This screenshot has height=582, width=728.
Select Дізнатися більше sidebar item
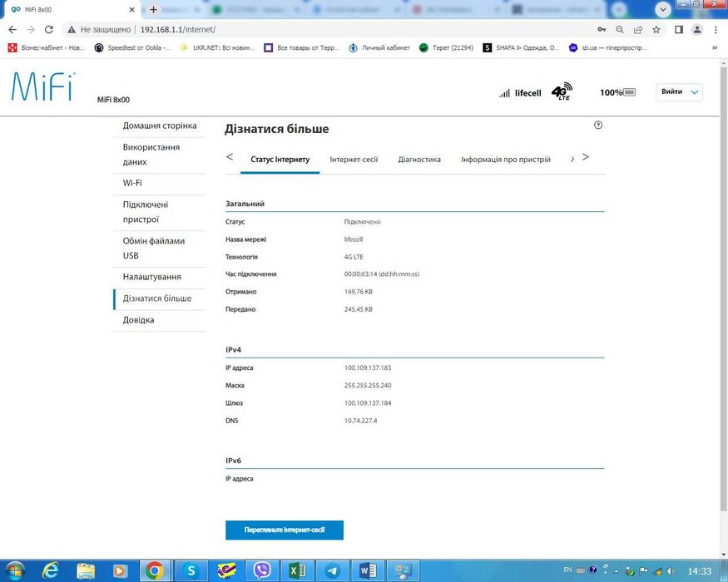(159, 298)
